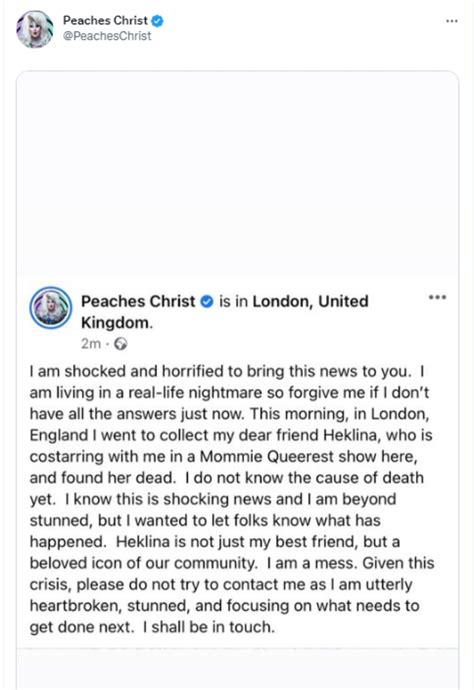The image size is (474, 690).
Task: Click the bold Peaches Christ tweet display name
Action: (105, 20)
